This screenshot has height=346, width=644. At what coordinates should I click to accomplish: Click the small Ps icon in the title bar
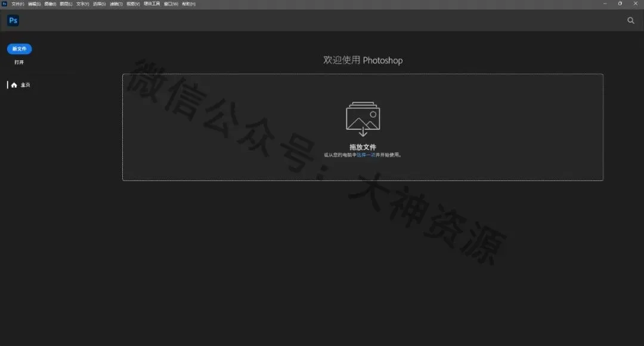(x=4, y=4)
